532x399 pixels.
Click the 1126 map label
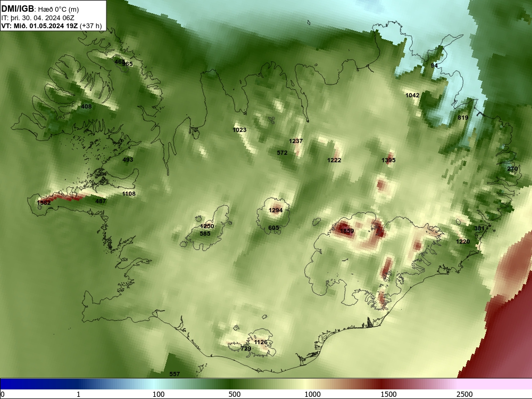[x=261, y=342]
